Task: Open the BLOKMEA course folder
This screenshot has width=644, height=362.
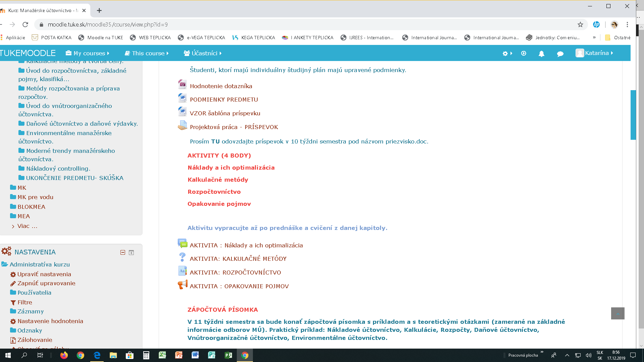Action: 31,207
